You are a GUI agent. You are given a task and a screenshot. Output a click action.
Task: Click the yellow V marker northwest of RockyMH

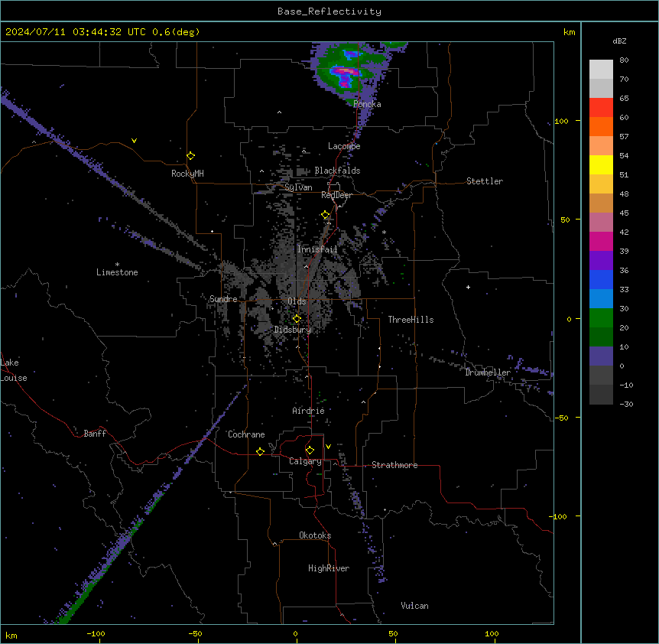pyautogui.click(x=134, y=141)
